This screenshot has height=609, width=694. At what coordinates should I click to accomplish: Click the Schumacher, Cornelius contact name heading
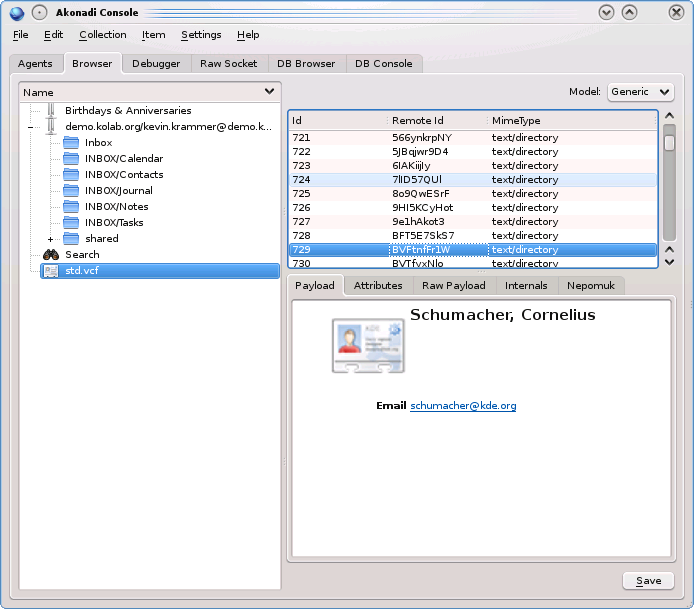pos(503,315)
